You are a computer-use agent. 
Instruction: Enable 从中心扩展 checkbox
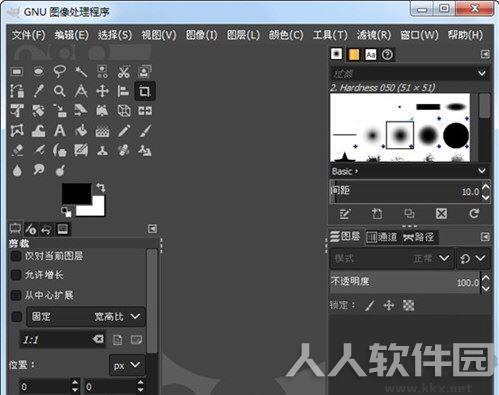click(x=16, y=295)
